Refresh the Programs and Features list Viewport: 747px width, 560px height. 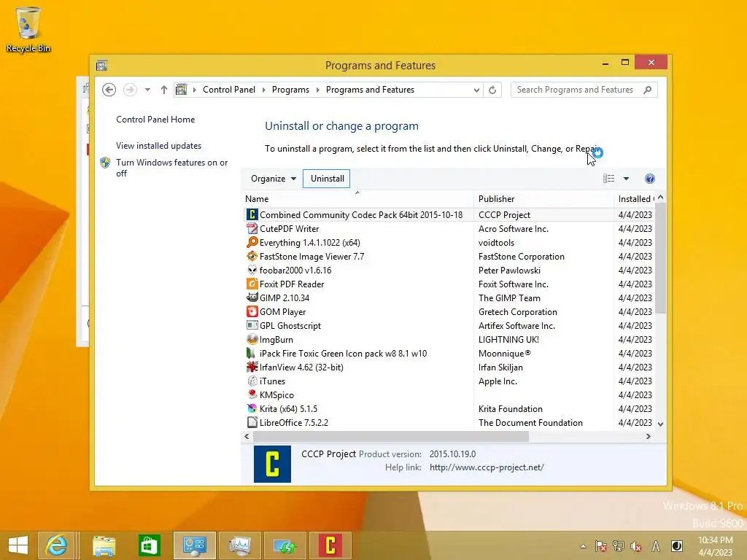[492, 90]
